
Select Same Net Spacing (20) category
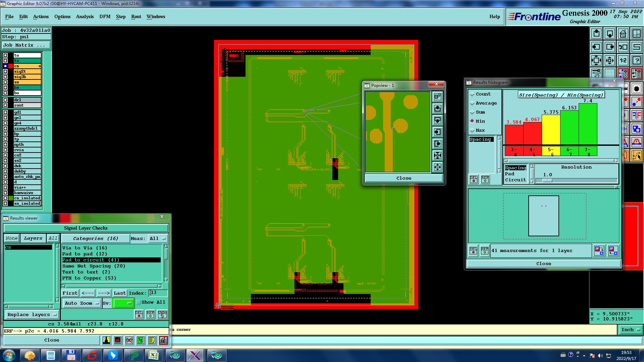(x=94, y=266)
